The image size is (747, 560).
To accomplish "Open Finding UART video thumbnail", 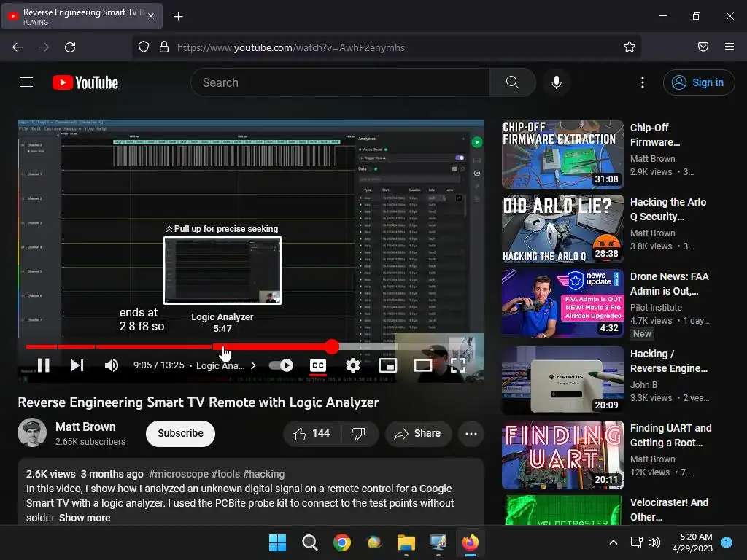I will coord(562,455).
